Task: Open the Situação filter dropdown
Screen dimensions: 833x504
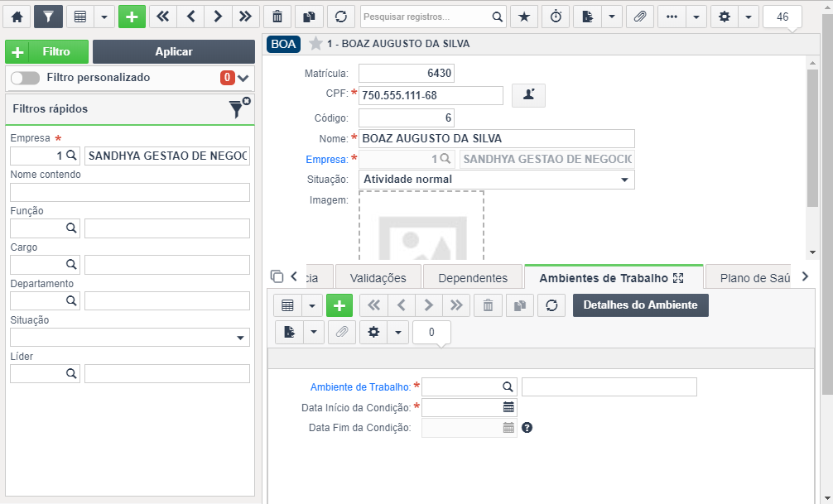Action: 130,337
